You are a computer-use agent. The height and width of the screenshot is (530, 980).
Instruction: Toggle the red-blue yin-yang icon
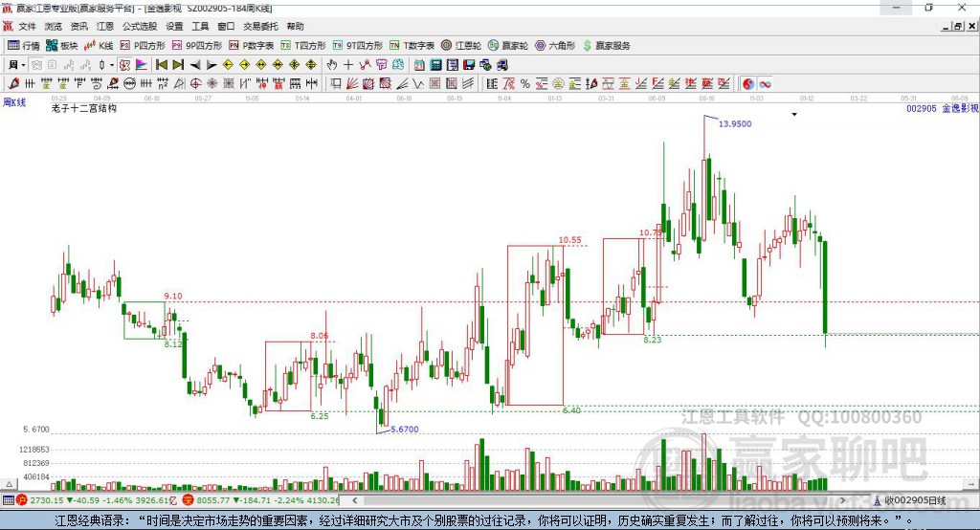click(x=748, y=84)
